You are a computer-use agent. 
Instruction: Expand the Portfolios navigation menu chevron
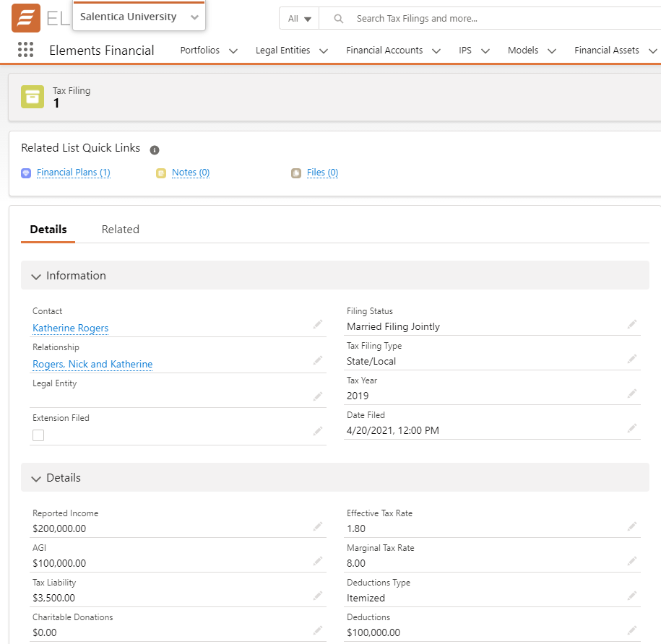click(x=233, y=51)
